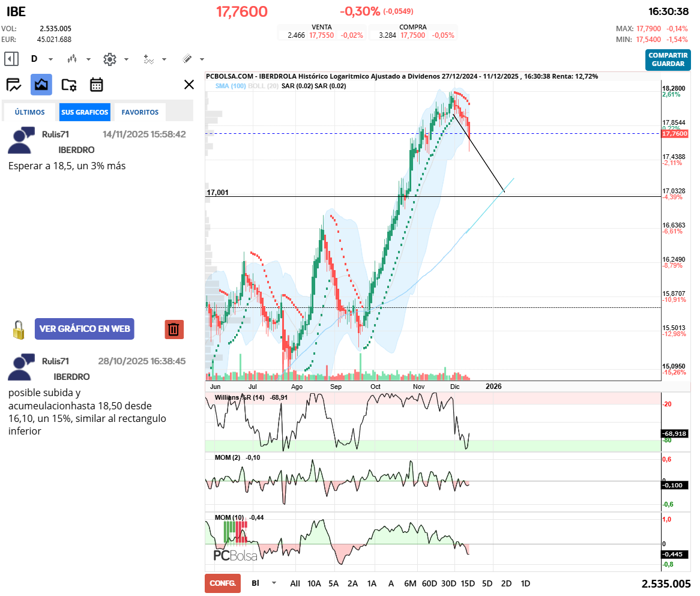The height and width of the screenshot is (596, 700).
Task: Open the candlestick chart type icon
Action: pyautogui.click(x=73, y=59)
